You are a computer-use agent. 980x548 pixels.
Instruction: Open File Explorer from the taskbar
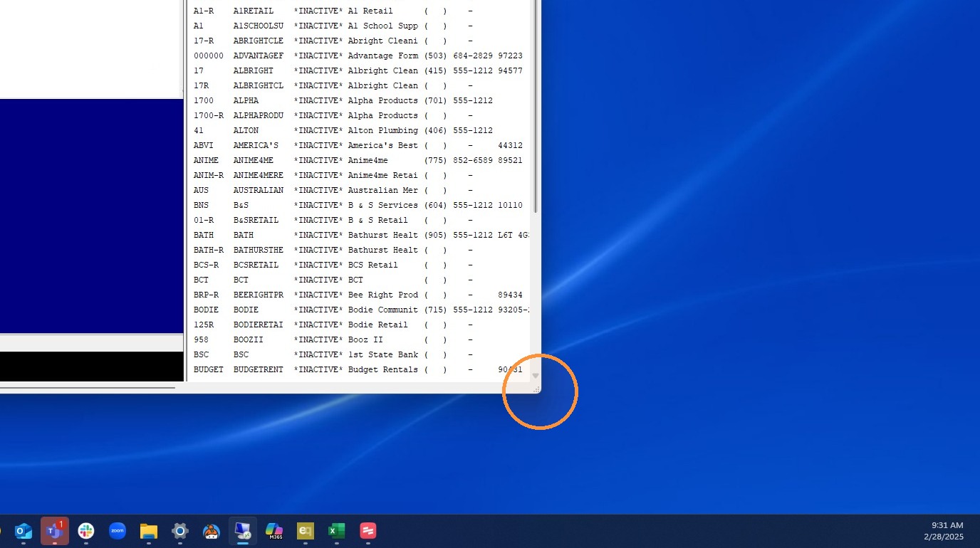[x=149, y=531]
